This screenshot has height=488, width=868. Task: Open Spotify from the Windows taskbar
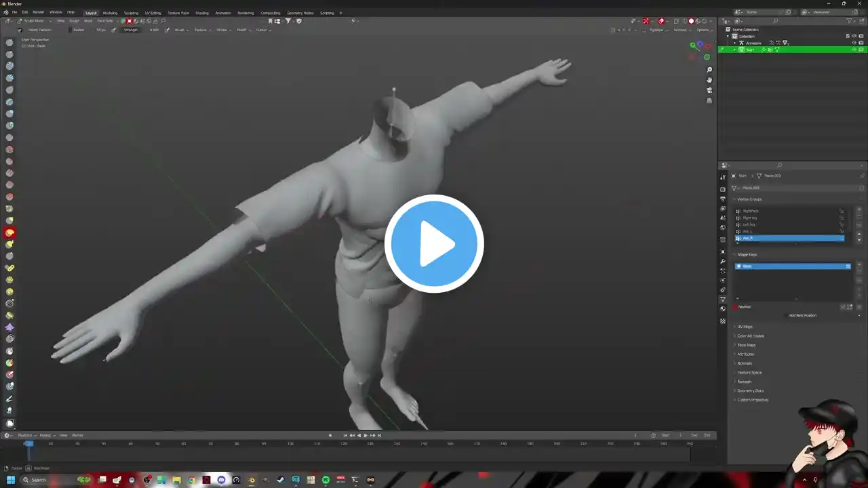click(325, 480)
